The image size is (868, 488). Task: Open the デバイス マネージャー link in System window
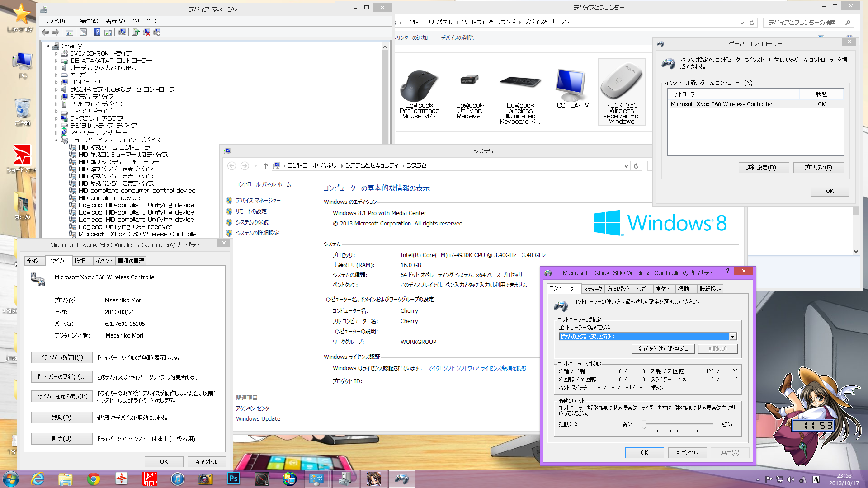coord(258,201)
